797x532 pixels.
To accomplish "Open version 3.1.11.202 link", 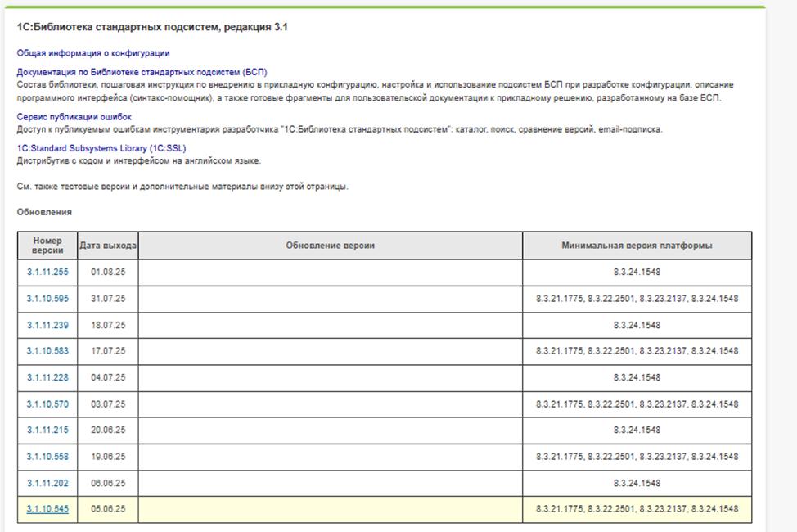I will 47,483.
